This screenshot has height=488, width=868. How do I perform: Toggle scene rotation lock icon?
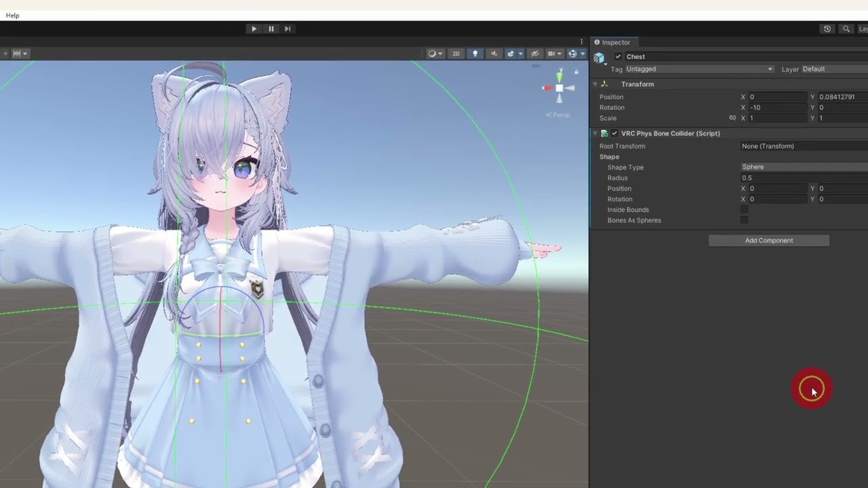pos(576,71)
